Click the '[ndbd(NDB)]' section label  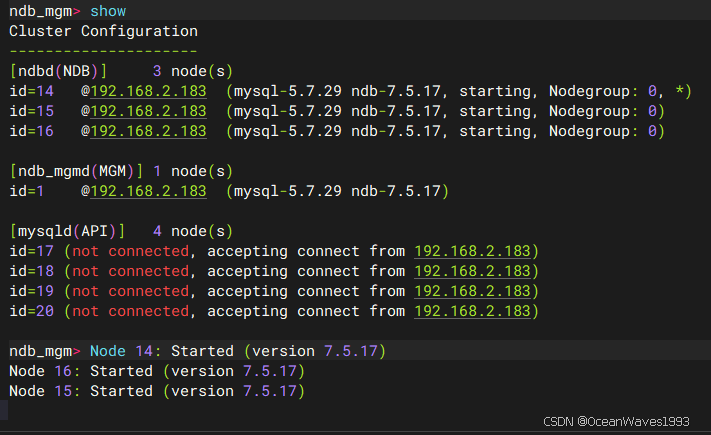(58, 71)
